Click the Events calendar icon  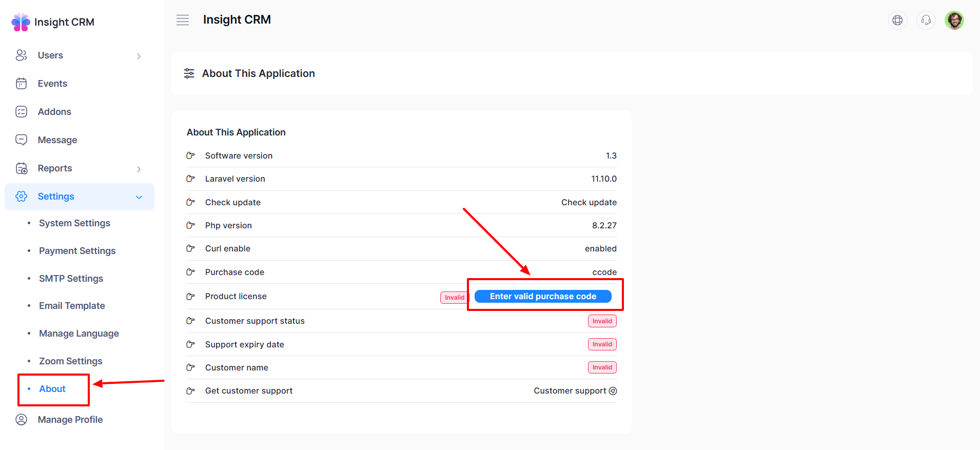click(x=22, y=84)
